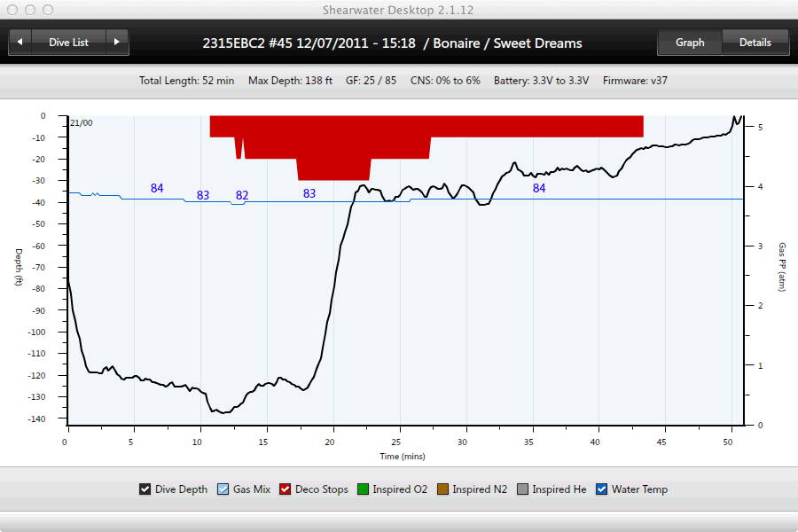The width and height of the screenshot is (798, 532).
Task: Switch to the Graph tab
Action: click(689, 42)
